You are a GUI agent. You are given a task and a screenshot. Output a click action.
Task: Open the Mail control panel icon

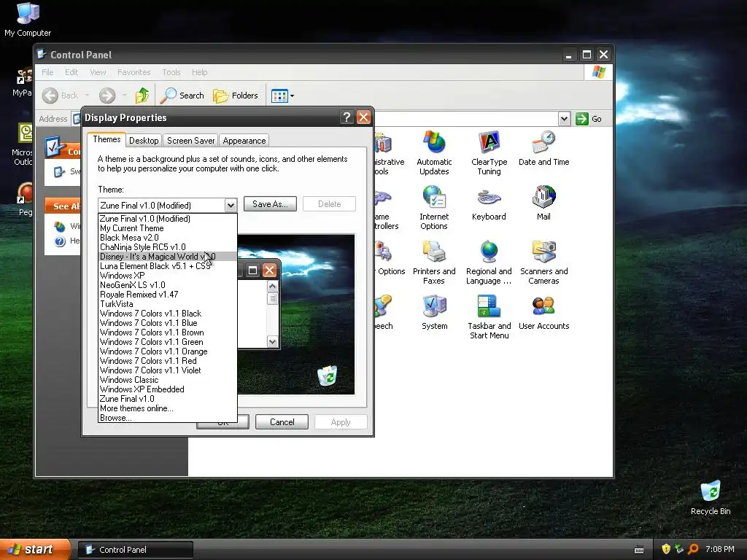pyautogui.click(x=543, y=203)
